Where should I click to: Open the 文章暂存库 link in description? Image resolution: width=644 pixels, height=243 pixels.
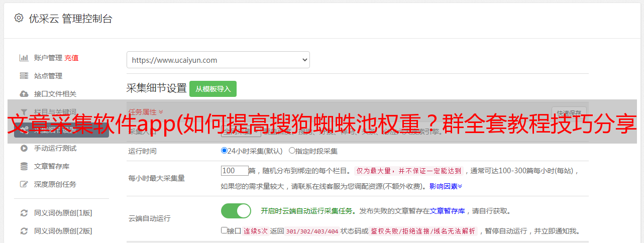pos(447,211)
